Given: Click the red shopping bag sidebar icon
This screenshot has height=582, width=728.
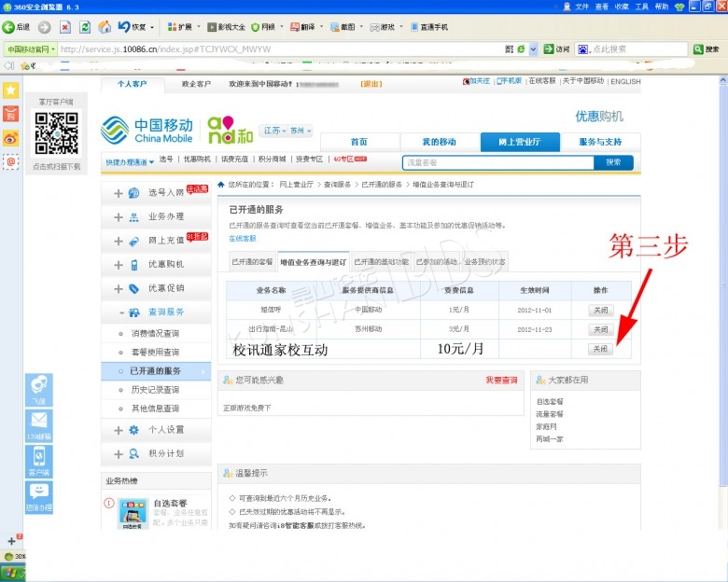Looking at the screenshot, I should [x=10, y=114].
